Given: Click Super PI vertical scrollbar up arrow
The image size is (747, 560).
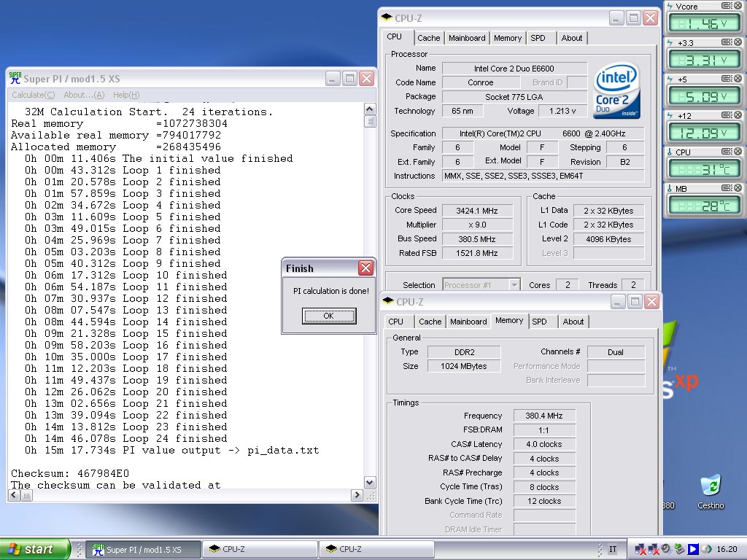Looking at the screenshot, I should 370,109.
